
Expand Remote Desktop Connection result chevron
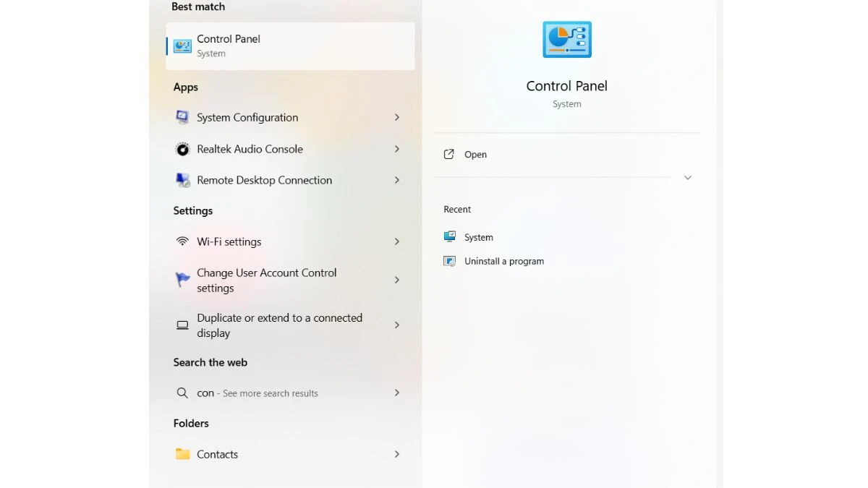(396, 180)
